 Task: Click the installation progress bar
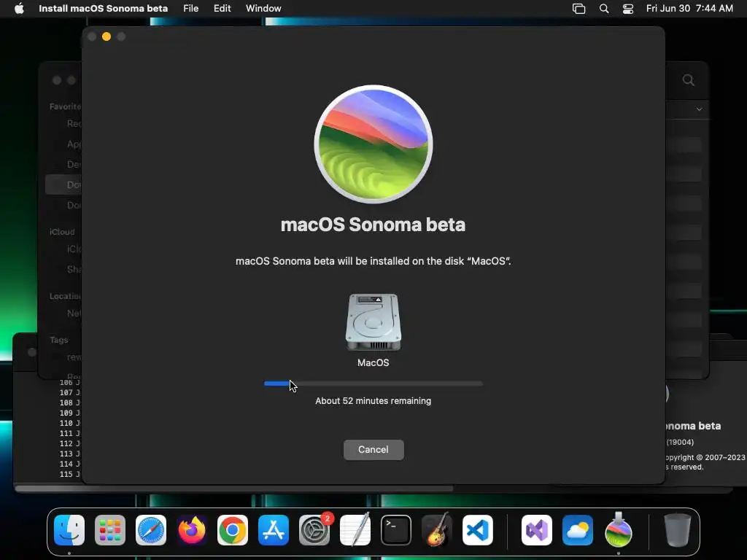(x=373, y=384)
